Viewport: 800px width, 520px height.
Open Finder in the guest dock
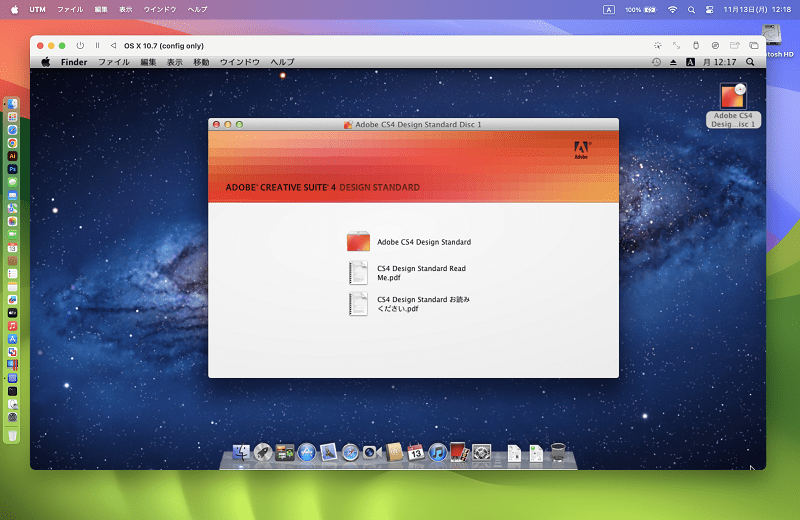tap(241, 452)
